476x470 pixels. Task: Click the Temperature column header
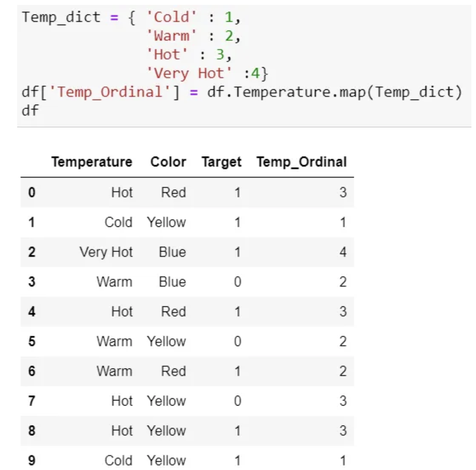92,162
